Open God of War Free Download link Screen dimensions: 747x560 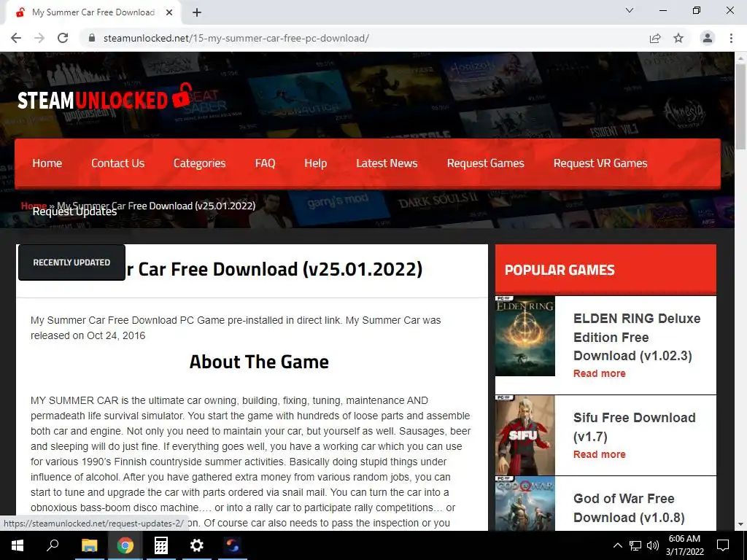coord(629,508)
